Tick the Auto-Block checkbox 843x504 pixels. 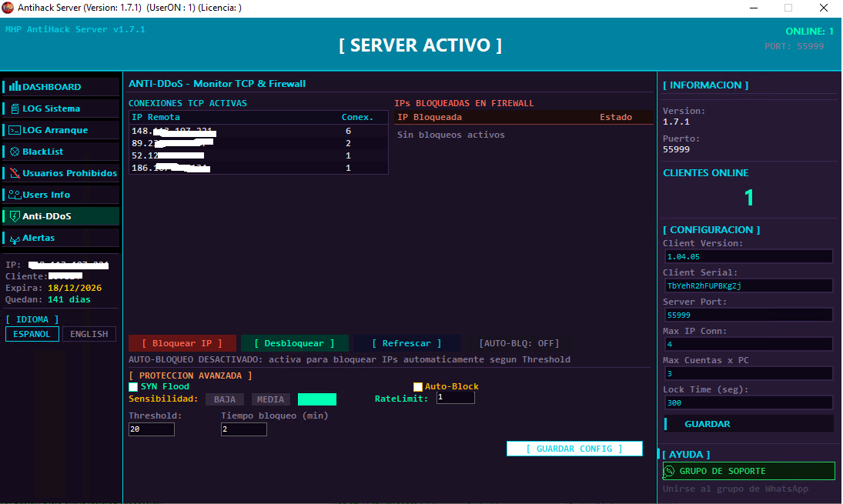point(418,387)
